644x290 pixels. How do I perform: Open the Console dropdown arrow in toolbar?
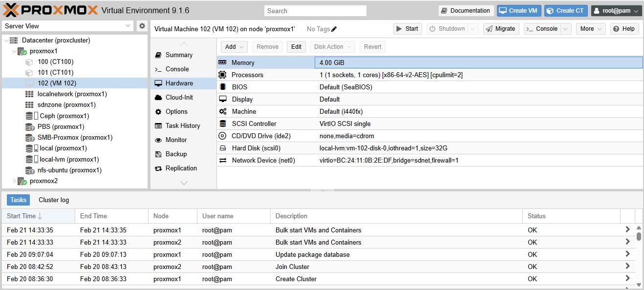(566, 29)
